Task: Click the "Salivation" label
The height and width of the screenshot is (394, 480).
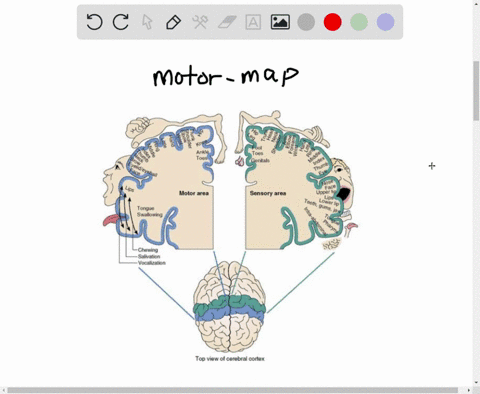Action: point(149,256)
